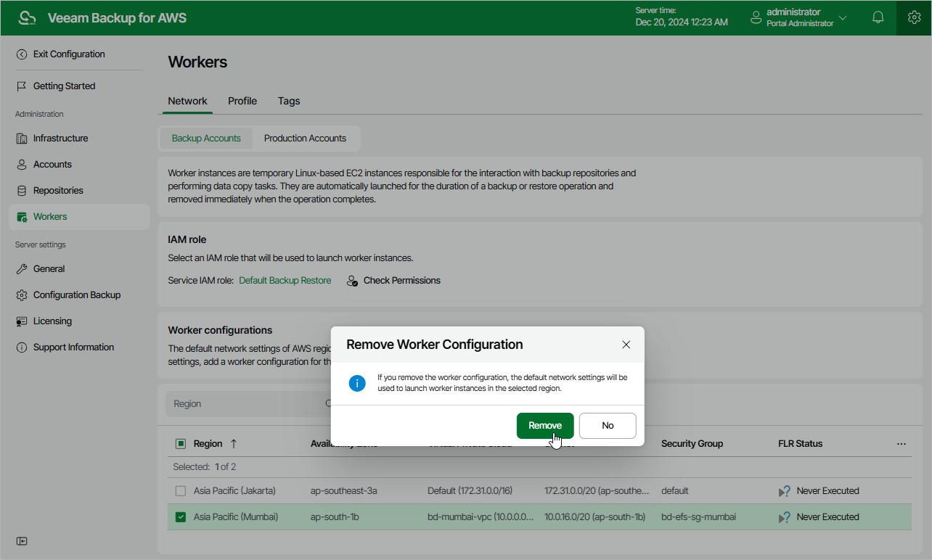This screenshot has width=932, height=560.
Task: Click the administrator user avatar icon
Action: 756,17
